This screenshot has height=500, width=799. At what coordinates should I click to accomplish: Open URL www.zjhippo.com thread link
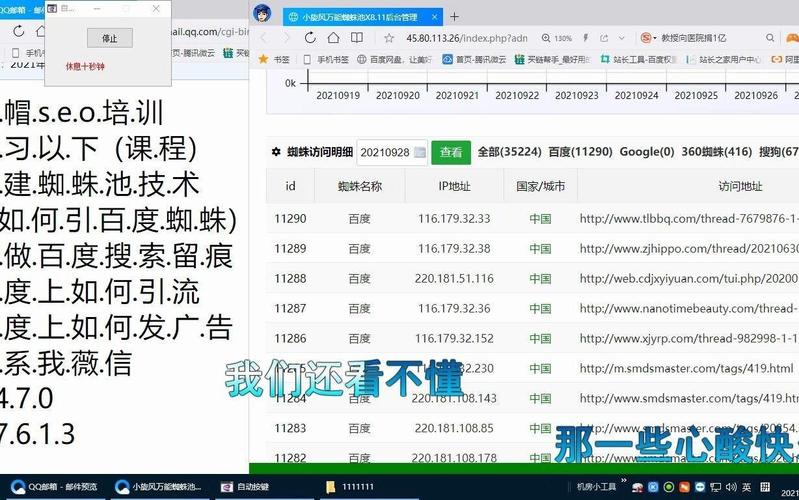point(689,249)
